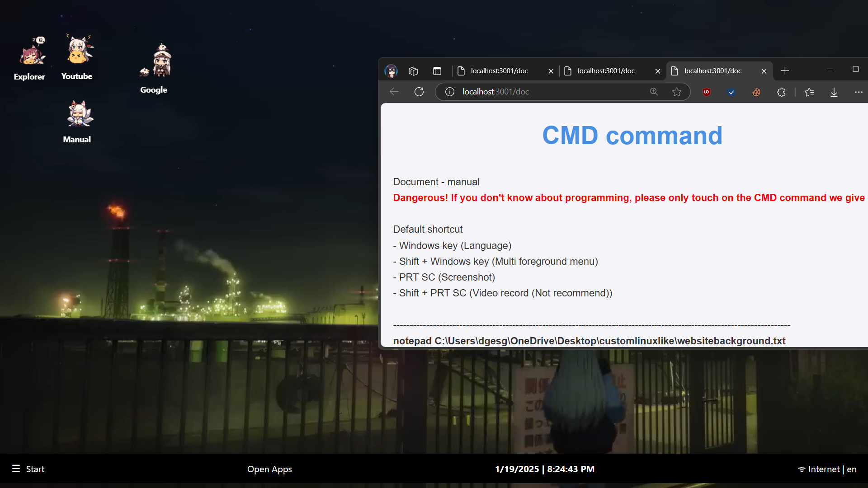Open the Extensions puzzle icon
Image resolution: width=868 pixels, height=488 pixels.
pos(781,92)
